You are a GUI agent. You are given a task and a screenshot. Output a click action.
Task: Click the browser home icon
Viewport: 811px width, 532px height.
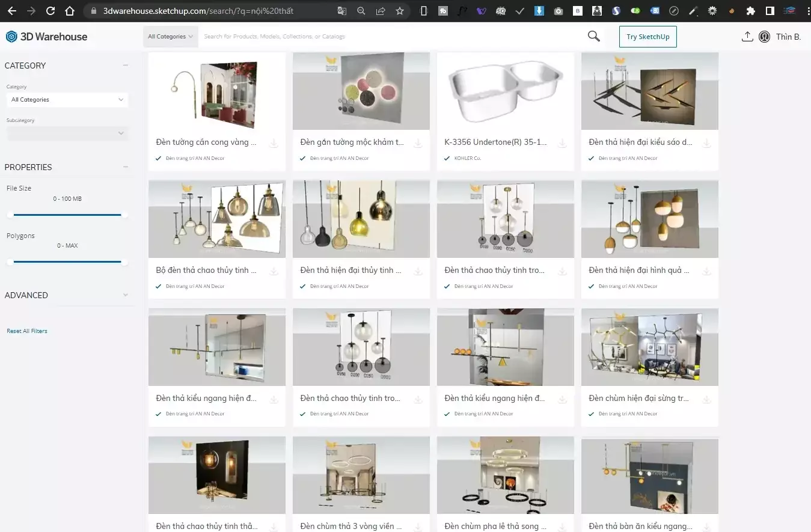pos(69,10)
